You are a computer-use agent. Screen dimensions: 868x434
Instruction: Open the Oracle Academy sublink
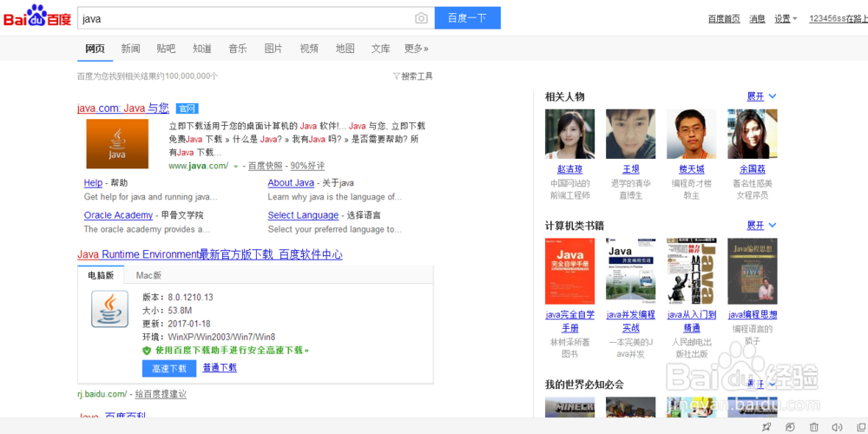pyautogui.click(x=118, y=215)
